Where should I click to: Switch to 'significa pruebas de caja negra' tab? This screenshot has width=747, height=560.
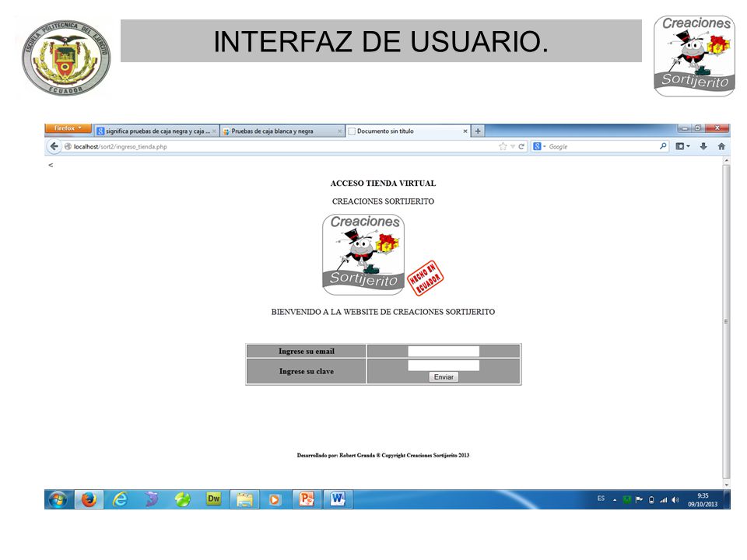tap(156, 131)
